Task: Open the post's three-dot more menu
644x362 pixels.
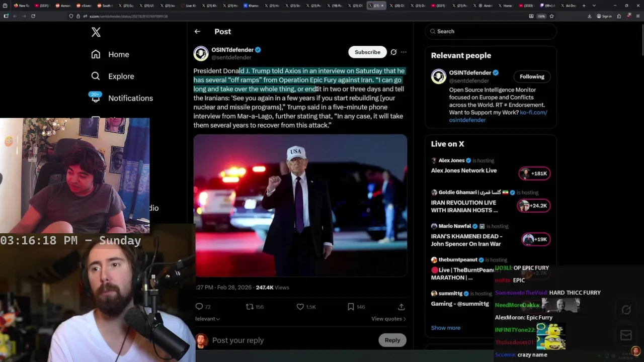Action: point(404,52)
